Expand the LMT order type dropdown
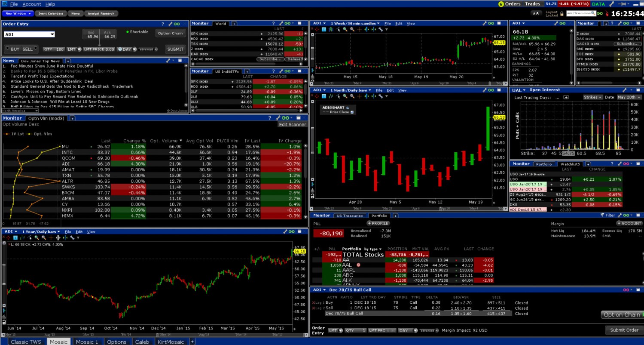Viewport: 644px width, 345px height. click(x=72, y=49)
